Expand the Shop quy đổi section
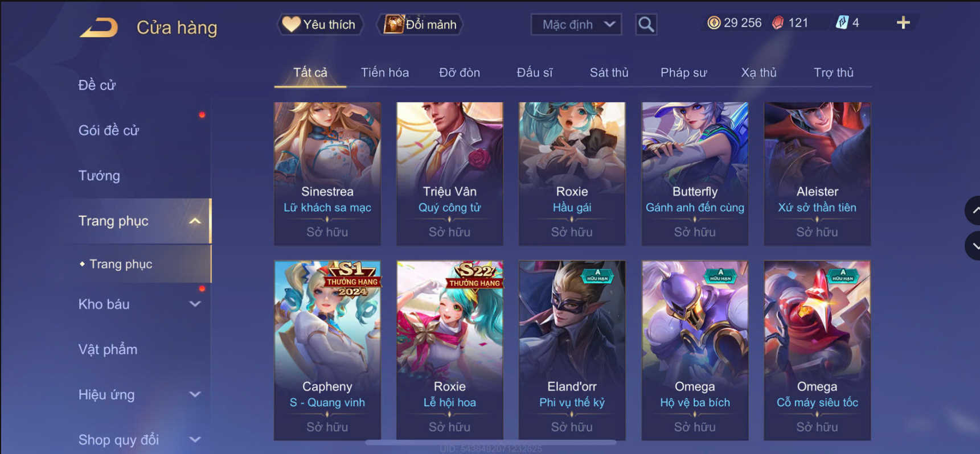 [195, 440]
